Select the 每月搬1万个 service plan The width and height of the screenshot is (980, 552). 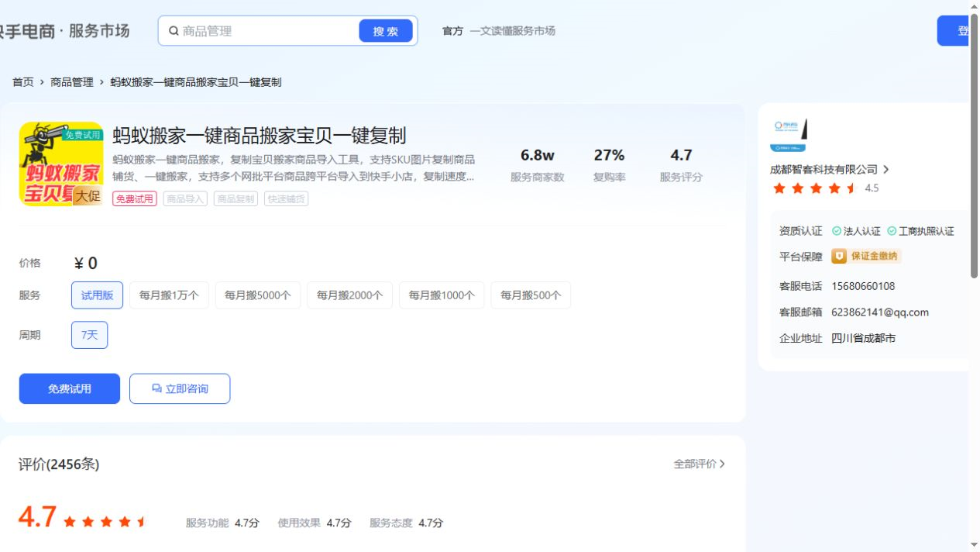coord(169,295)
